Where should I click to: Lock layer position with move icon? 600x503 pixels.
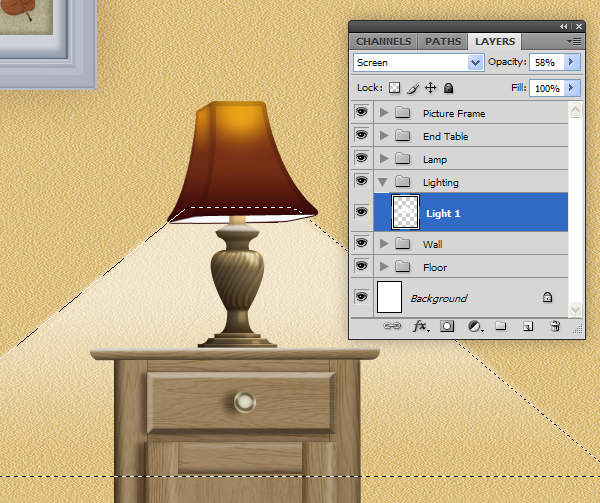pyautogui.click(x=431, y=88)
